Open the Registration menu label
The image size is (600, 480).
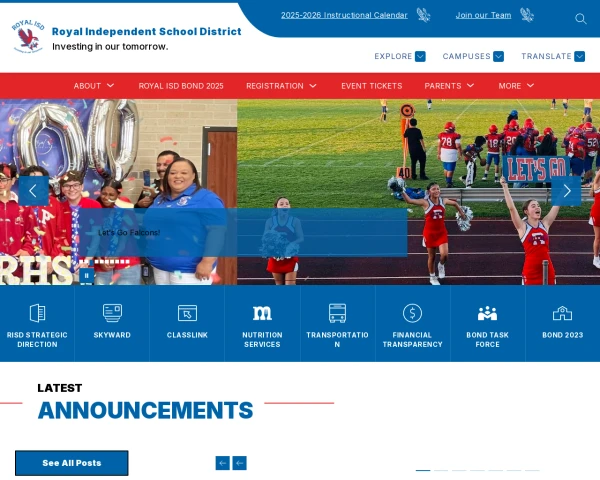click(275, 86)
